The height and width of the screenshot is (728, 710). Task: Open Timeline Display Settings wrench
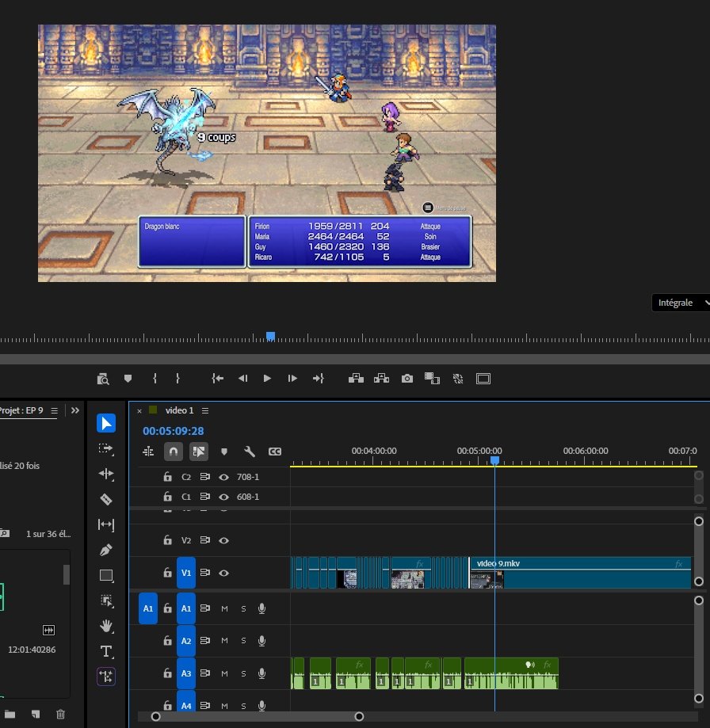(x=250, y=452)
